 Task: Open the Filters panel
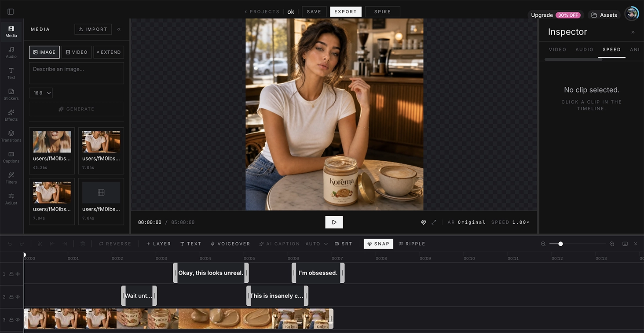(11, 178)
